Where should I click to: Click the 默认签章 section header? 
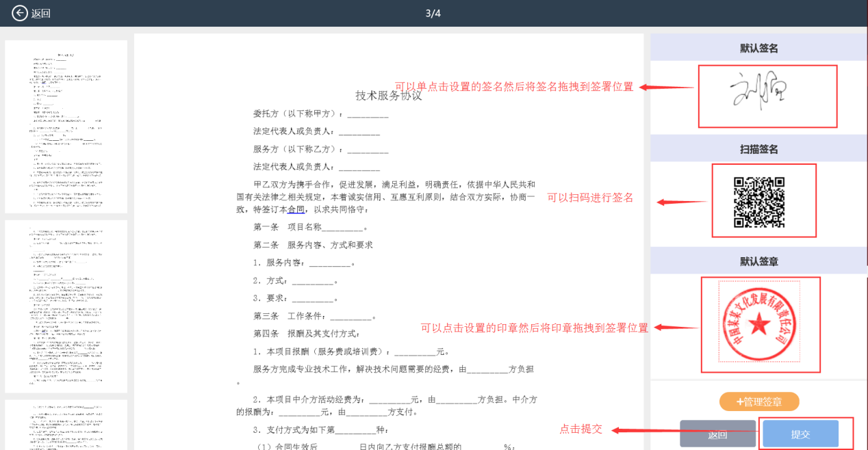point(758,261)
